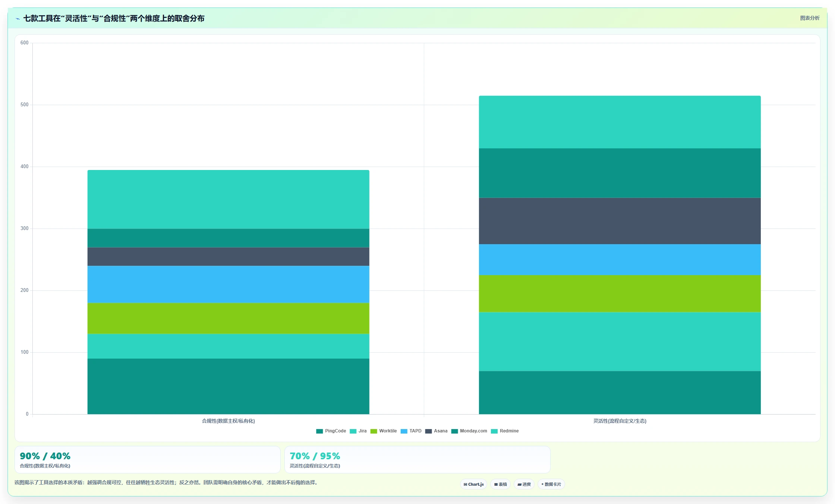835x504 pixels.
Task: Click the 90% / 40% stat value
Action: click(x=45, y=456)
